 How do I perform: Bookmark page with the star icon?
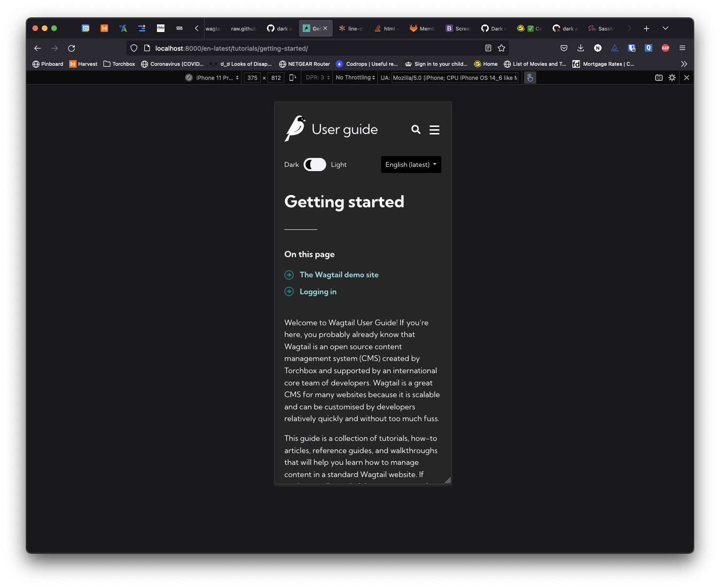point(501,48)
